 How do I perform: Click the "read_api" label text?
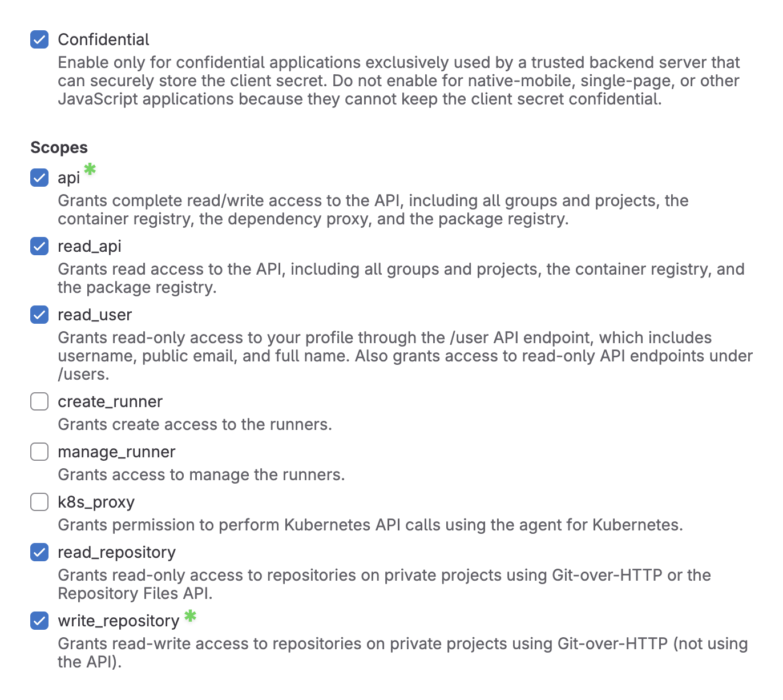point(90,247)
